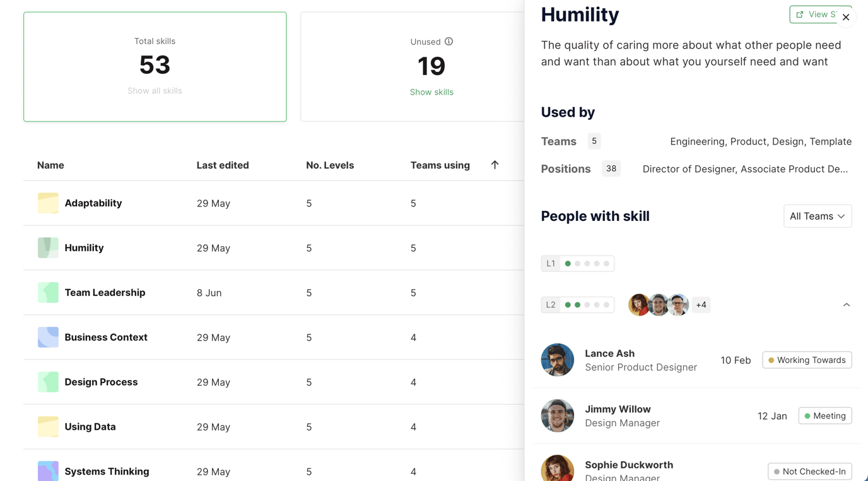The width and height of the screenshot is (868, 481).
Task: Click the Systems Thinking skill icon
Action: [x=48, y=471]
